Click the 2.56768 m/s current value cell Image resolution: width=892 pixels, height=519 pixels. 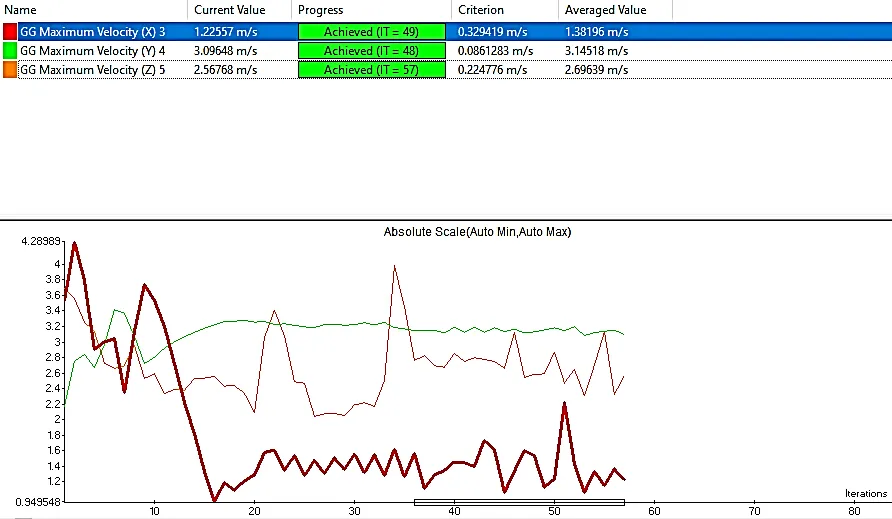click(x=225, y=69)
